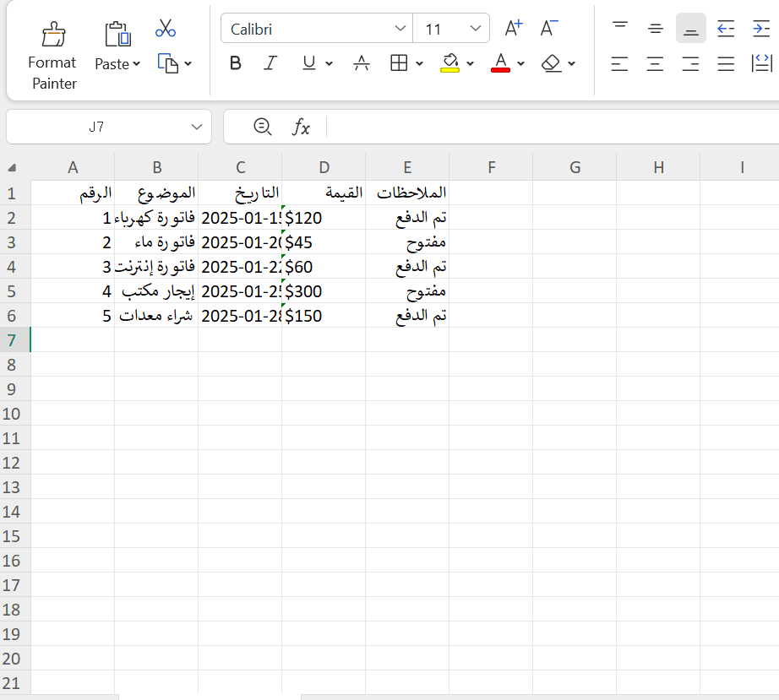This screenshot has height=700, width=779.
Task: Click the Paste clipboard icon
Action: pyautogui.click(x=117, y=34)
